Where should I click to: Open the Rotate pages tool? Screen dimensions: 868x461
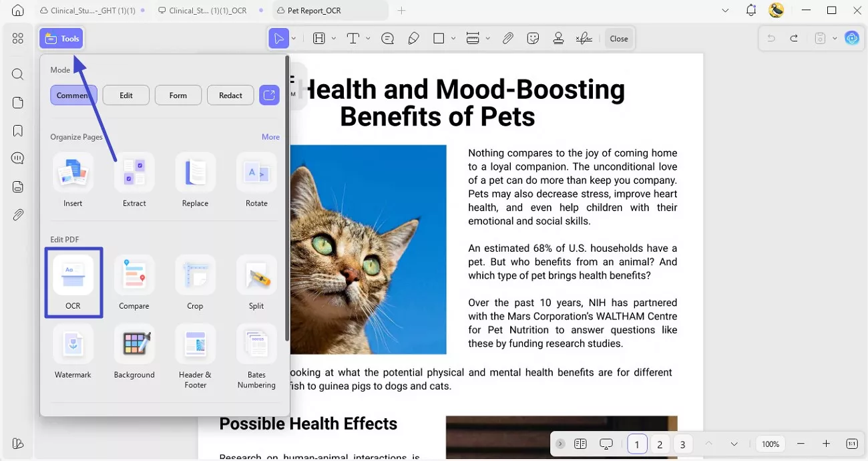click(256, 180)
